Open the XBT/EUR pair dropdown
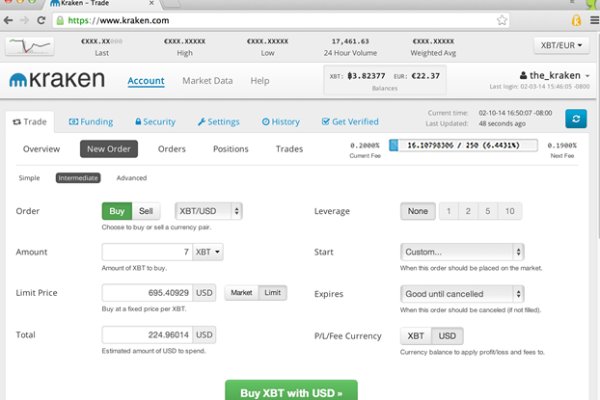The image size is (600, 400). tap(561, 45)
